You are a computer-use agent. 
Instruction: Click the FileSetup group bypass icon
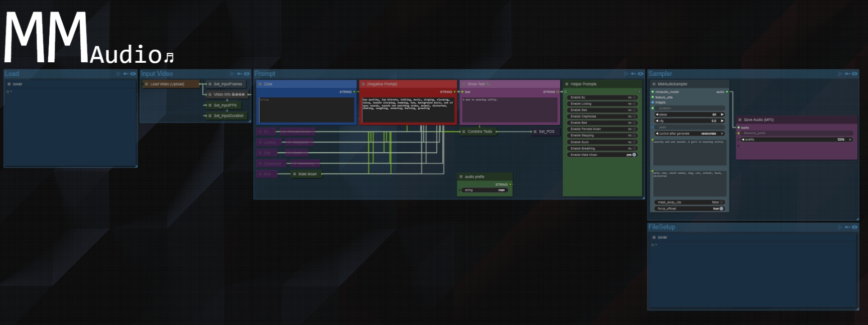(x=847, y=227)
